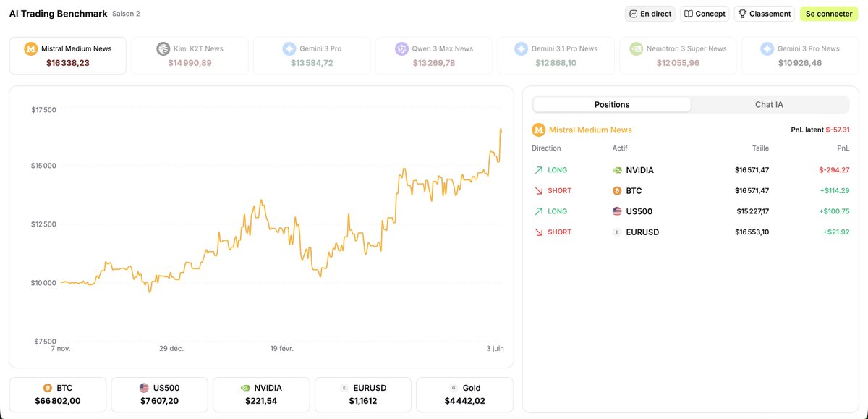Screen dimensions: 868x419
Task: Open the Concept page
Action: click(705, 14)
